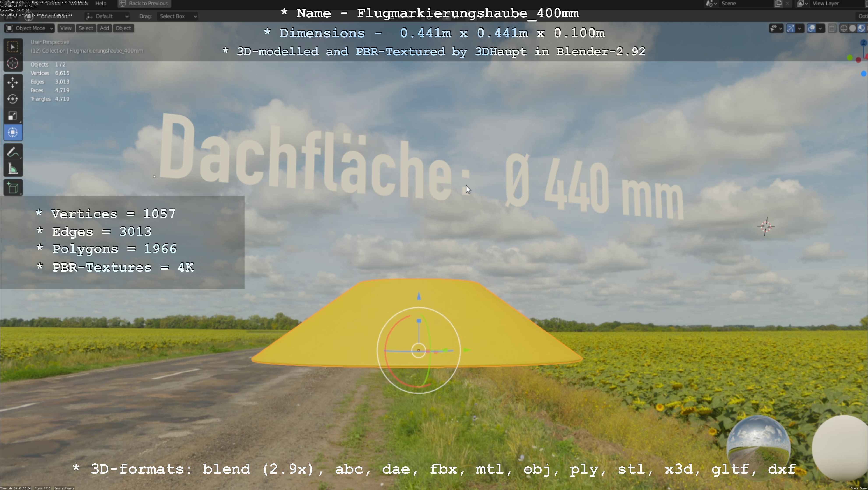Select the Move tool
This screenshot has width=868, height=490.
click(x=13, y=83)
